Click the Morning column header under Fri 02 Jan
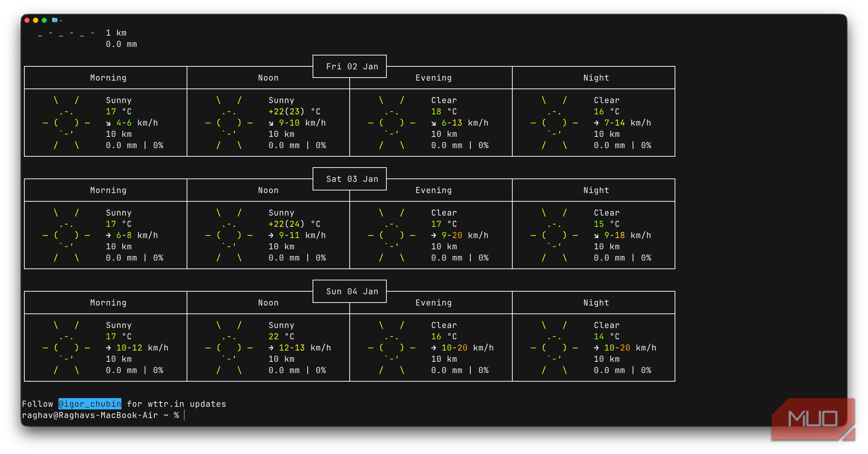The width and height of the screenshot is (868, 454). point(108,78)
